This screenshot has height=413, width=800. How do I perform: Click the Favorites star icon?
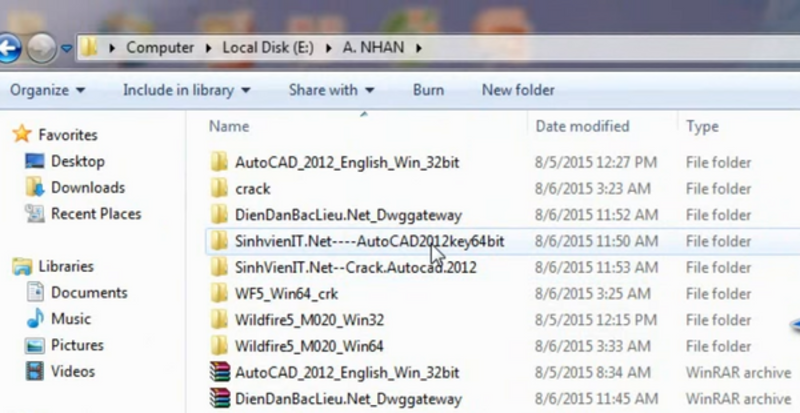(x=22, y=134)
